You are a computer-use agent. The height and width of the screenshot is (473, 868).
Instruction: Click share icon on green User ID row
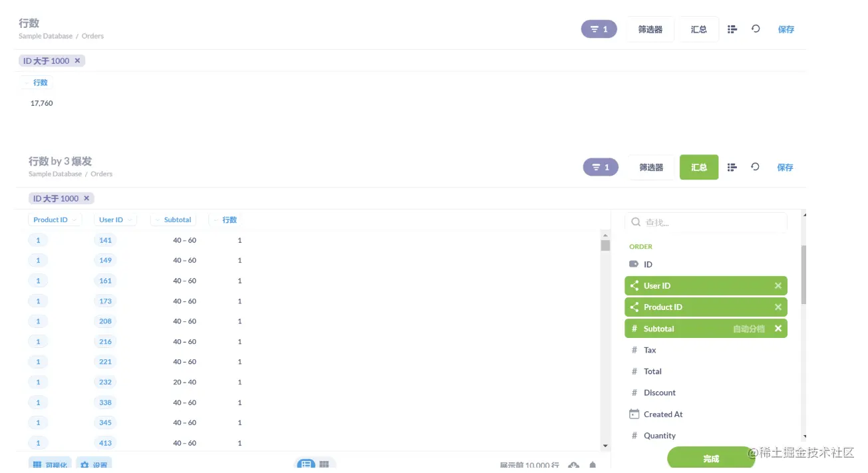(x=634, y=286)
